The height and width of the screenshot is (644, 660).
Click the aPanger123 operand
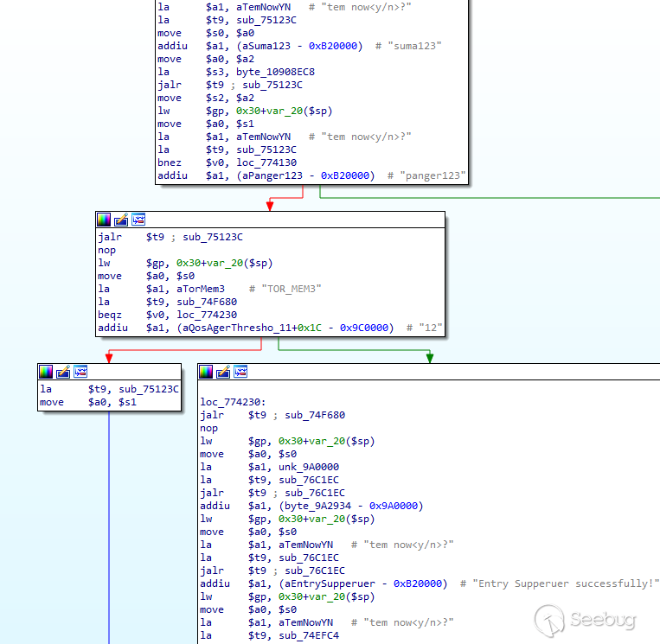(272, 175)
